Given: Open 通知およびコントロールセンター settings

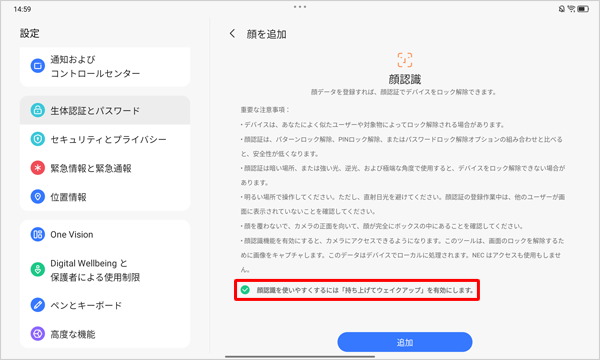Looking at the screenshot, I should (105, 67).
